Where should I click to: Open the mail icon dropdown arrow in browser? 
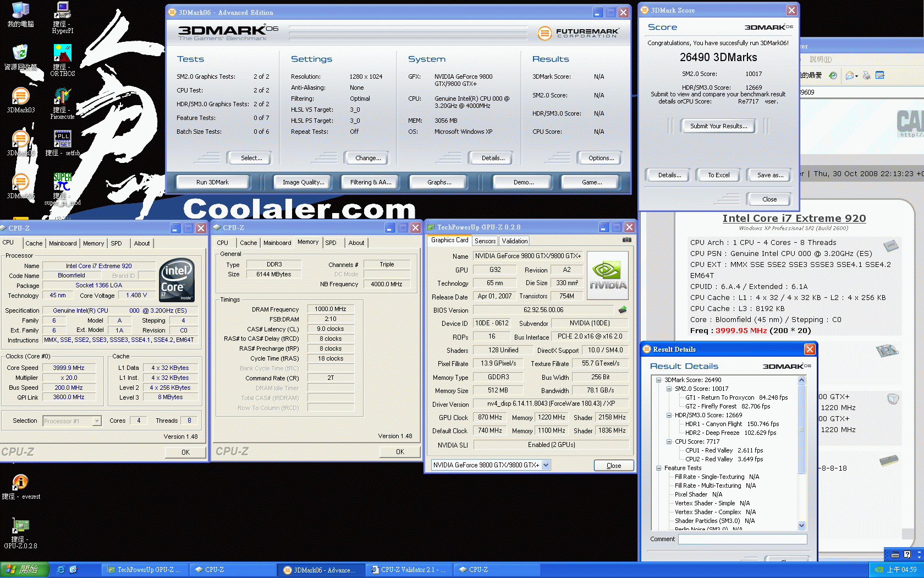click(856, 75)
